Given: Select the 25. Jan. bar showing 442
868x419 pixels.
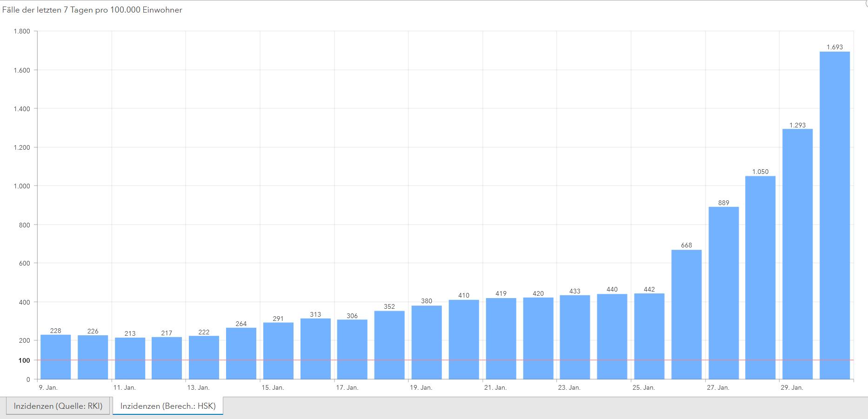Looking at the screenshot, I should (649, 336).
